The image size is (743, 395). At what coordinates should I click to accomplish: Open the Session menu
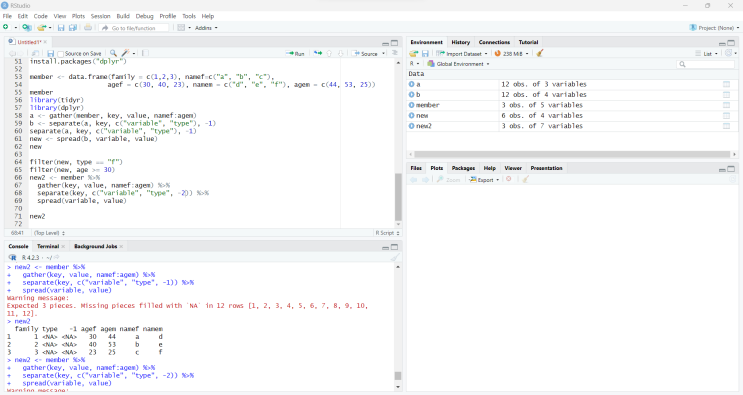(x=100, y=16)
